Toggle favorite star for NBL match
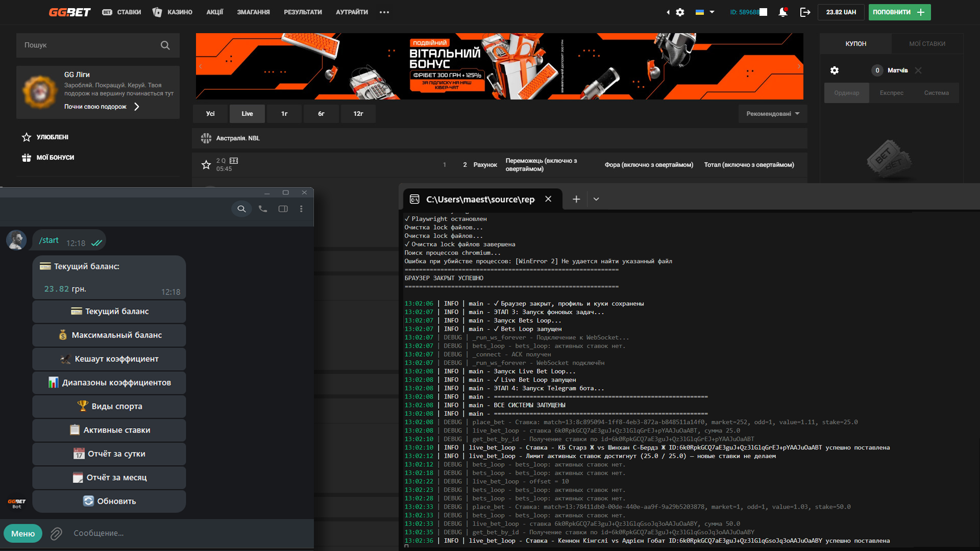The height and width of the screenshot is (551, 980). pos(206,165)
